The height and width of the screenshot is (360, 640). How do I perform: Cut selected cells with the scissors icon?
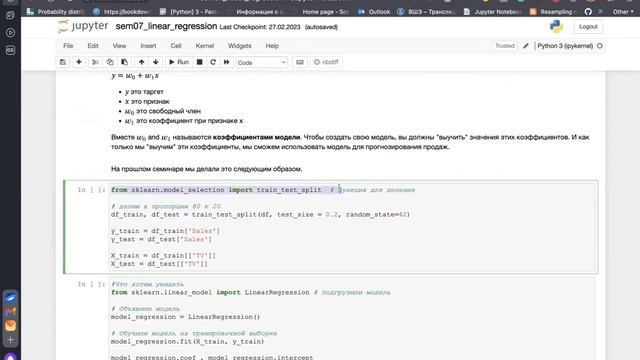(x=95, y=62)
